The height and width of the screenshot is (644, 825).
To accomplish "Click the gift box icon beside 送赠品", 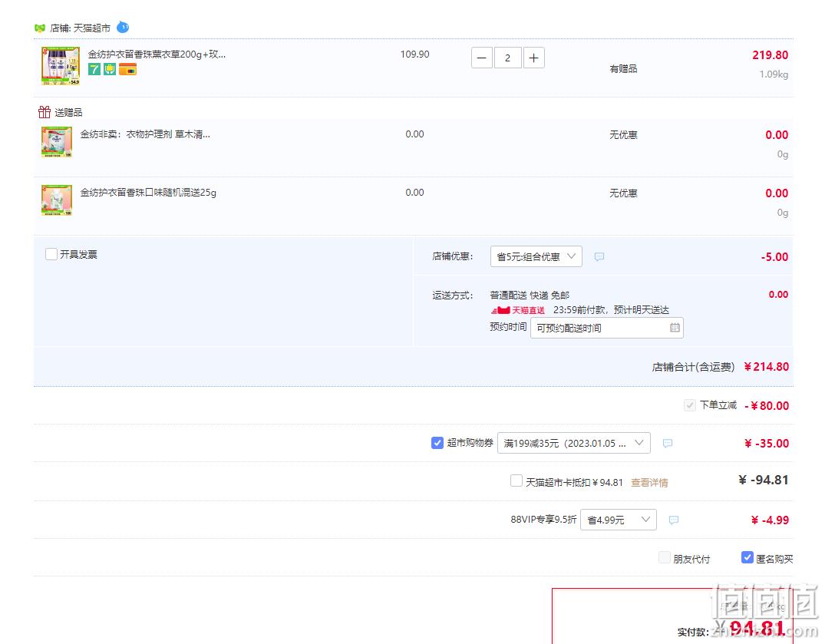I will 45,112.
